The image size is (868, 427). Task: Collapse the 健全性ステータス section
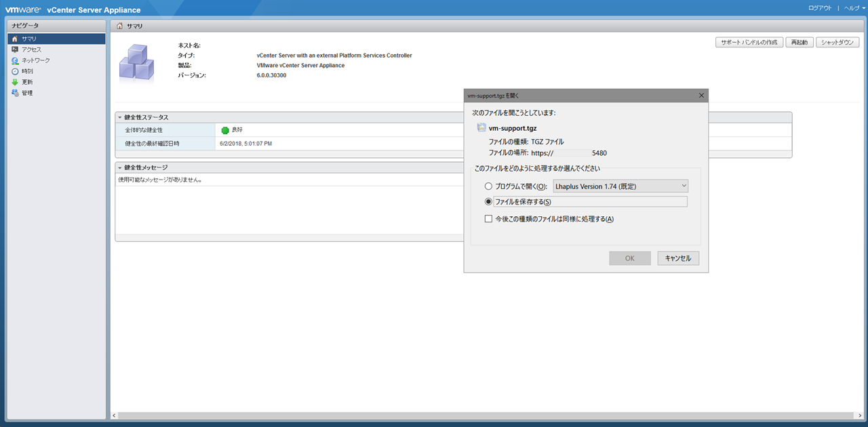(x=120, y=117)
